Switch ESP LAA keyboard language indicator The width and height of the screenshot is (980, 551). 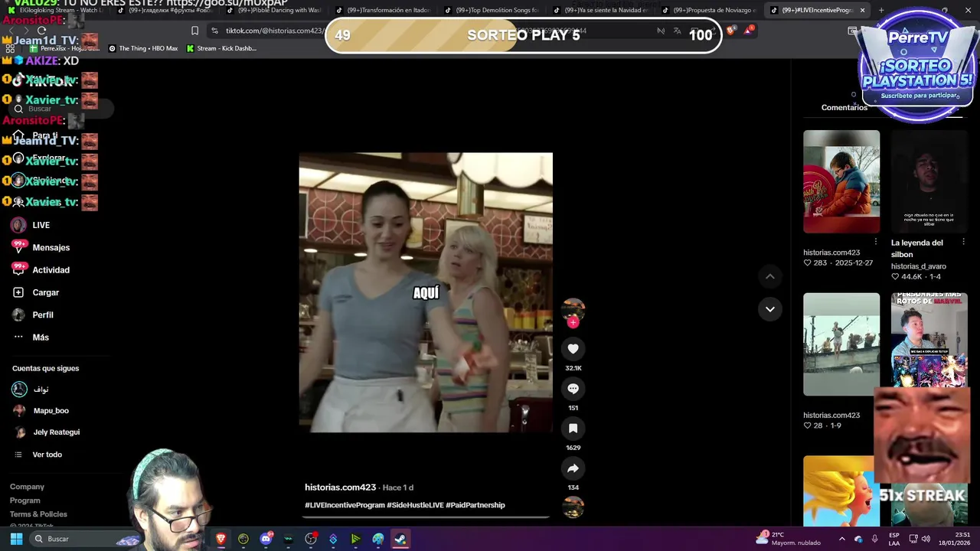tap(894, 539)
